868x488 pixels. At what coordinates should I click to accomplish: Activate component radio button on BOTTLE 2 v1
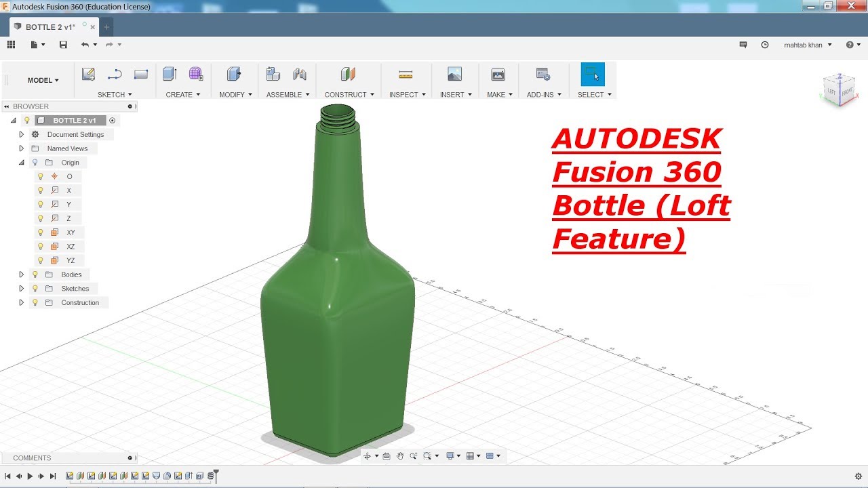pyautogui.click(x=113, y=121)
